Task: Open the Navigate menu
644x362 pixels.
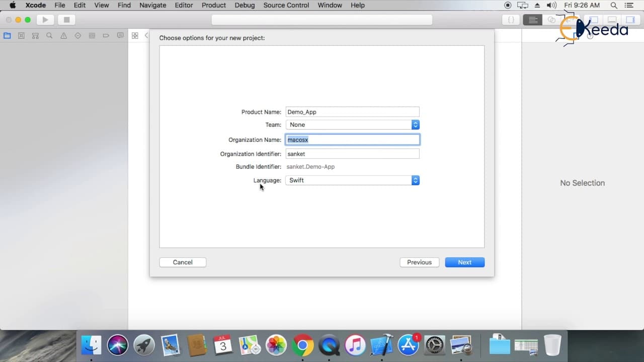Action: 152,5
